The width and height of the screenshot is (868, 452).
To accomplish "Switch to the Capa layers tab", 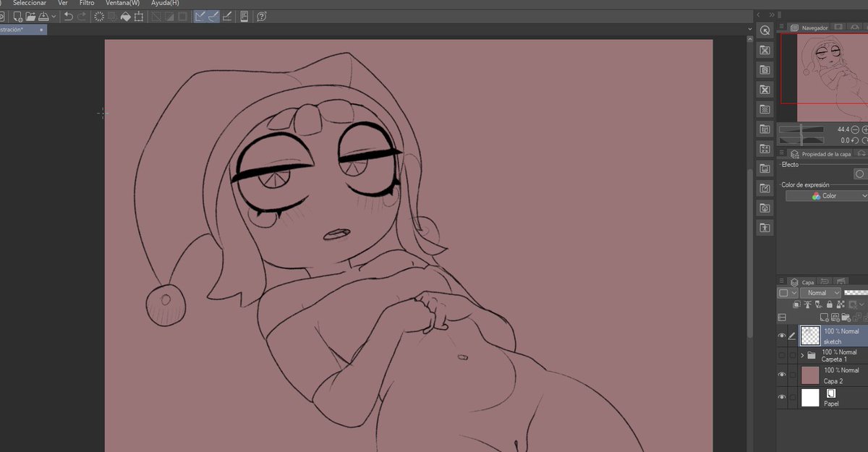I will (802, 282).
